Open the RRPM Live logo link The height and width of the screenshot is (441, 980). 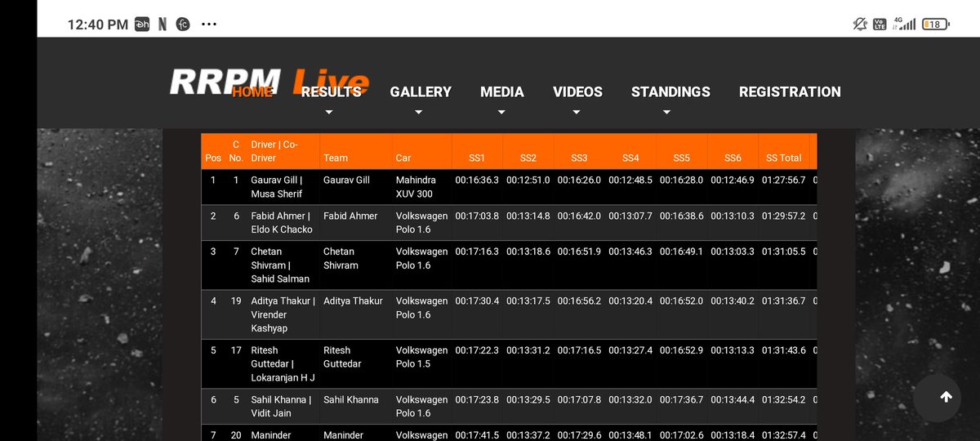coord(269,82)
